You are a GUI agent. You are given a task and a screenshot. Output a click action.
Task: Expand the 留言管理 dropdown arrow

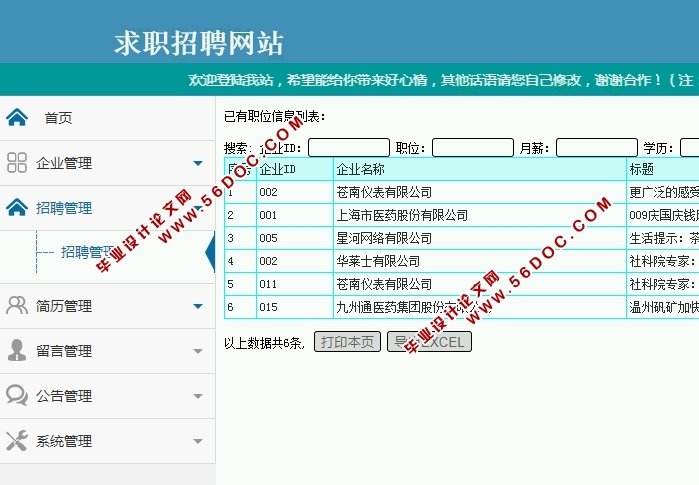[x=198, y=351]
